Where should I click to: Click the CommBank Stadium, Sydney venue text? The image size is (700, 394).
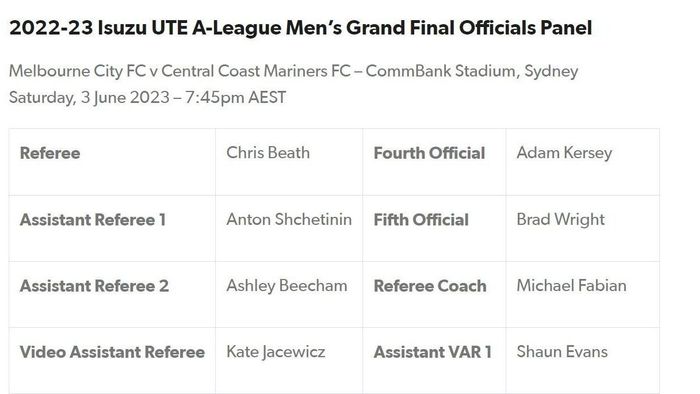[x=472, y=71]
